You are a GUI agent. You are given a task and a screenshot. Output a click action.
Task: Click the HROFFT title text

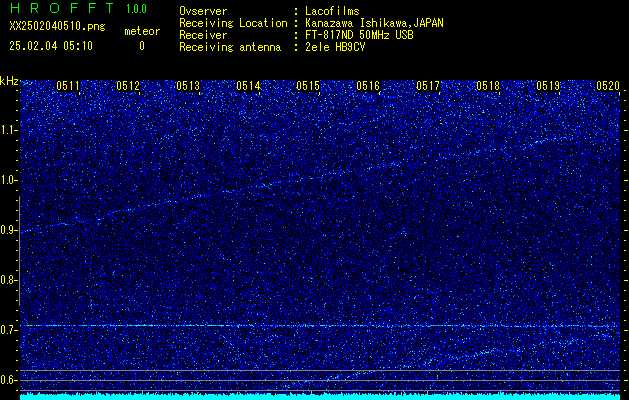click(62, 8)
